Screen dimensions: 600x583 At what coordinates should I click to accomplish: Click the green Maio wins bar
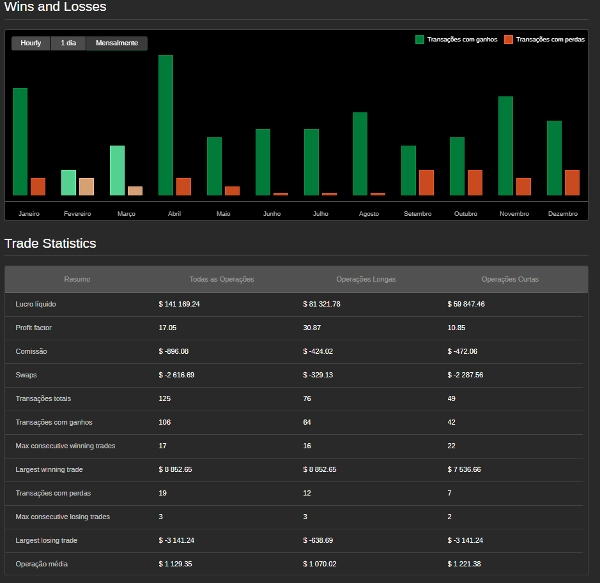click(x=214, y=166)
